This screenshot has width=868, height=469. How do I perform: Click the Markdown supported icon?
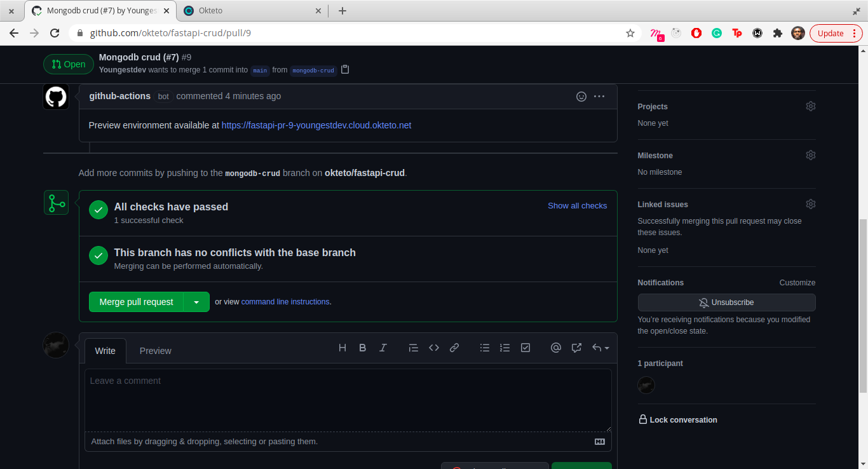coord(599,442)
